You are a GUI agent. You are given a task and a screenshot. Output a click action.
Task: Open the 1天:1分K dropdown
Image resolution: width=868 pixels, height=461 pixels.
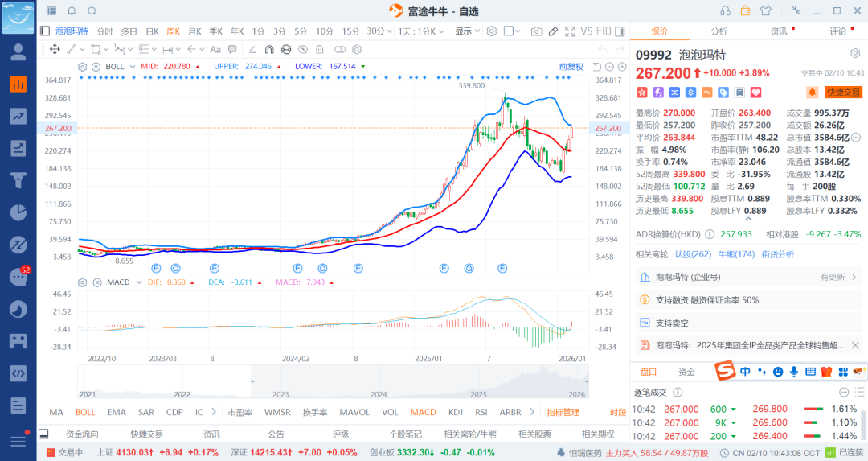pos(420,31)
